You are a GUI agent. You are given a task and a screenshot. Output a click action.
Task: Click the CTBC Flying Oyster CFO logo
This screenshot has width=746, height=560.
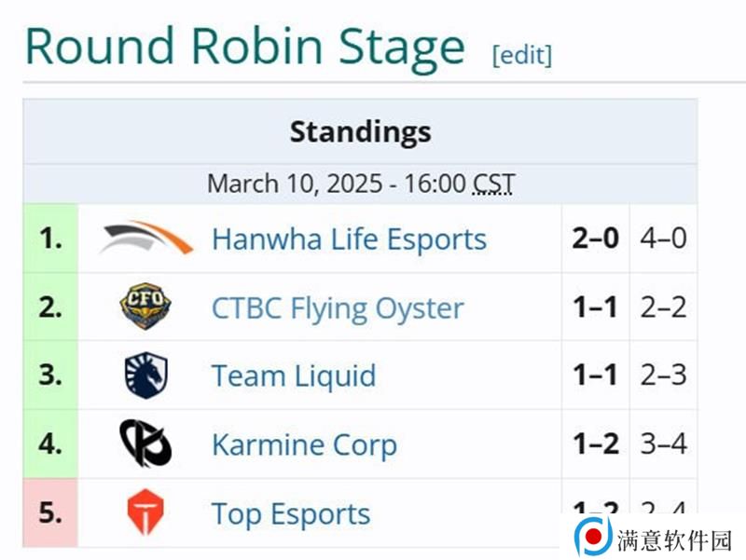pos(145,307)
